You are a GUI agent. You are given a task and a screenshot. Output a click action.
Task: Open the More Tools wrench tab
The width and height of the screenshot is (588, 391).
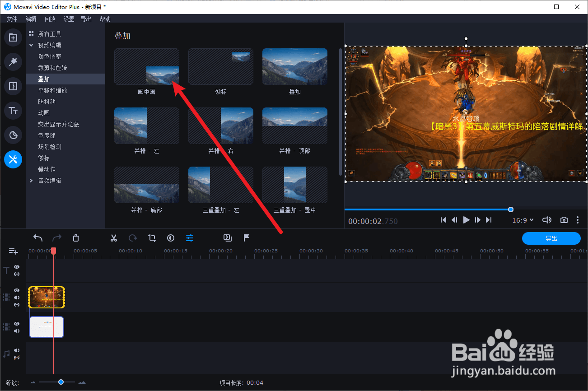[x=13, y=159]
